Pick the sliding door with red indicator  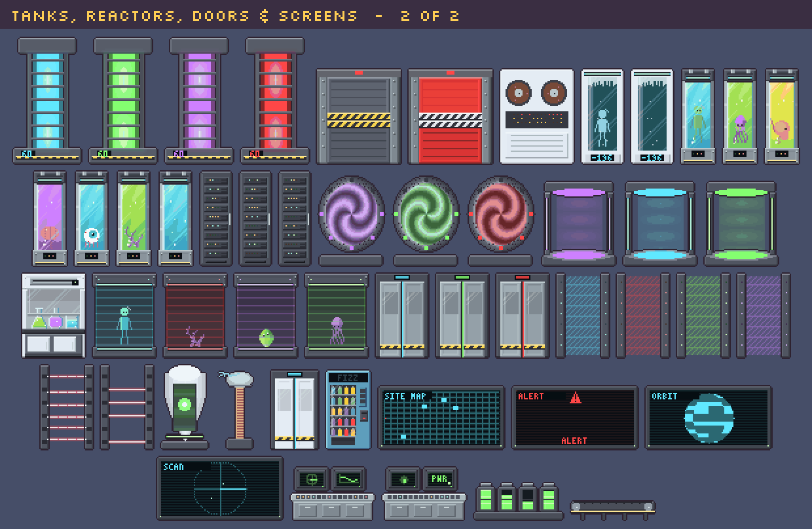[523, 316]
